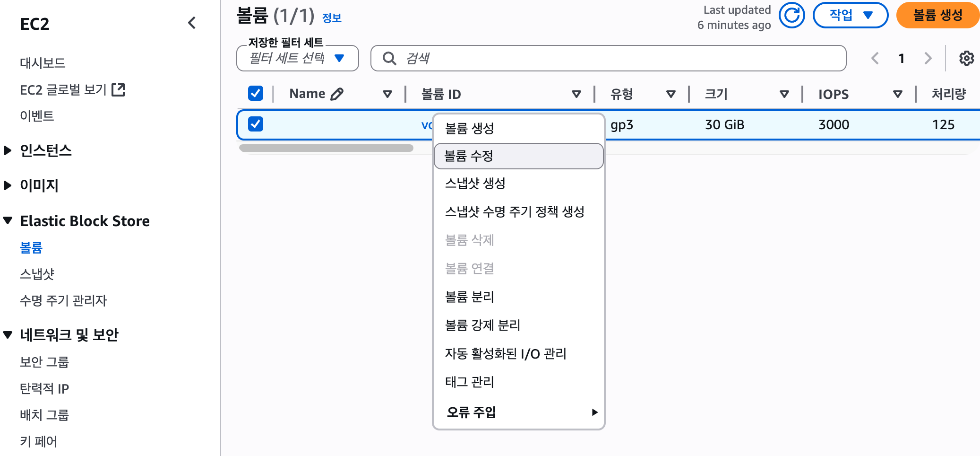Screen dimensions: 980x456
Task: Toggle the select-all volumes checkbox
Action: click(256, 93)
